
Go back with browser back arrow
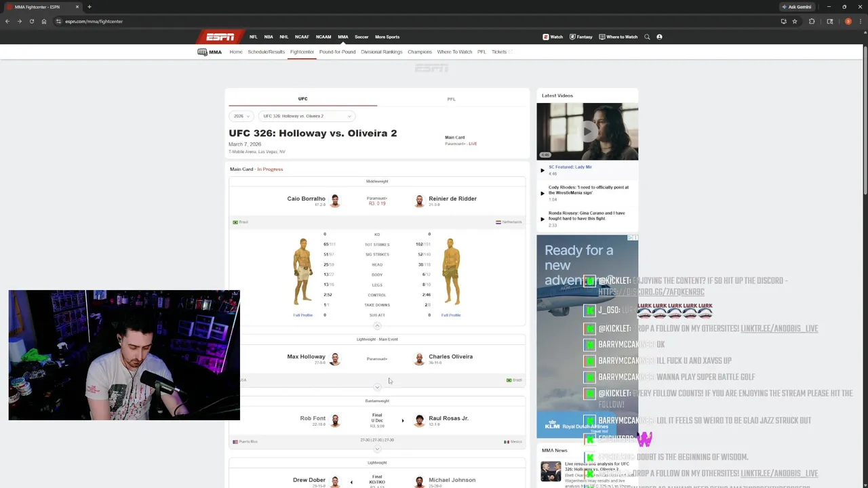7,21
